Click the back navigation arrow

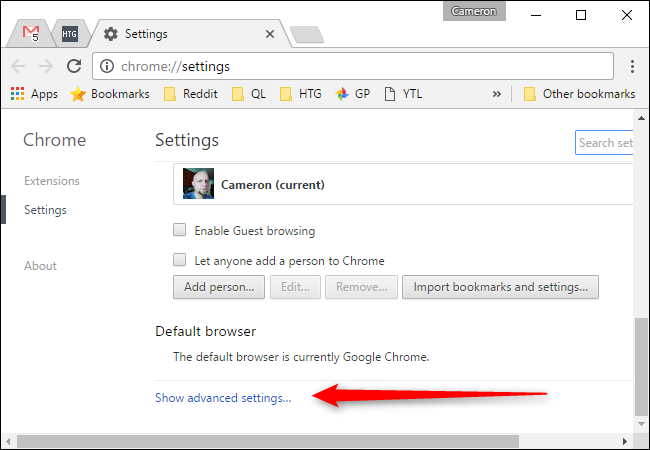click(18, 66)
